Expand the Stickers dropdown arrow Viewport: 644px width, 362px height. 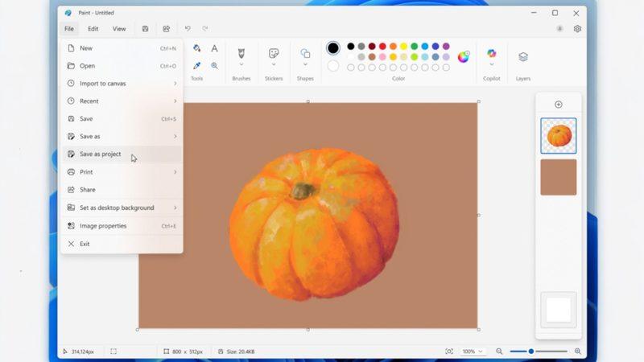pyautogui.click(x=274, y=64)
